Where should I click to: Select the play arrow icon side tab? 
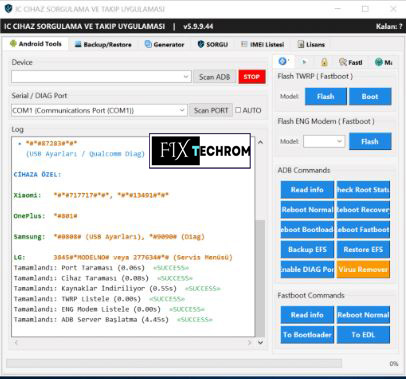coord(304,62)
